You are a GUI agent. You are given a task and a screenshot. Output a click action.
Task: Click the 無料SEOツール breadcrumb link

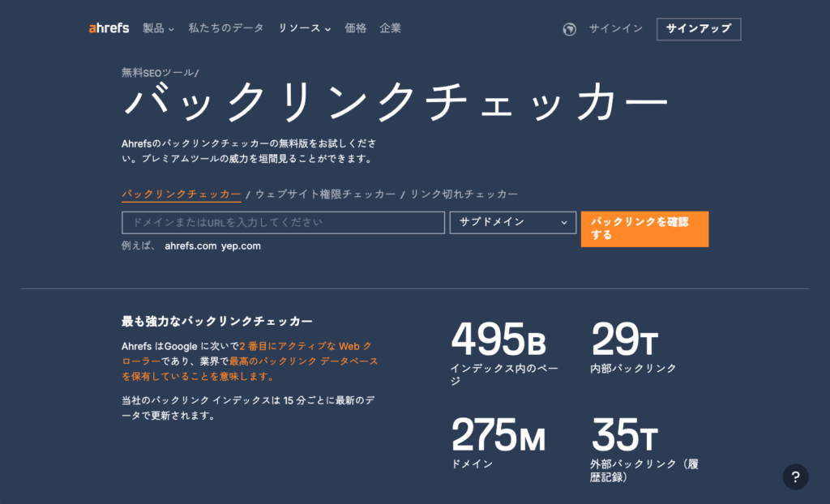click(x=157, y=73)
